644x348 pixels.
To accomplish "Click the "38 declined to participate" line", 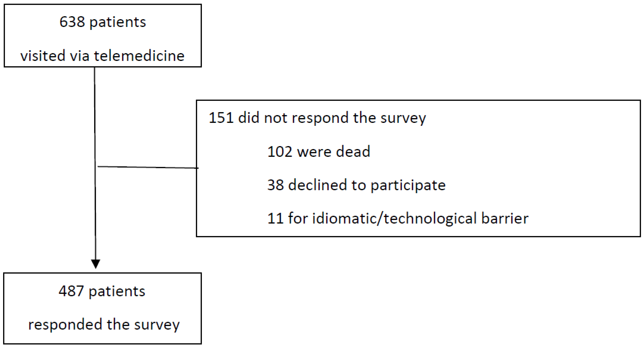I will [x=356, y=185].
